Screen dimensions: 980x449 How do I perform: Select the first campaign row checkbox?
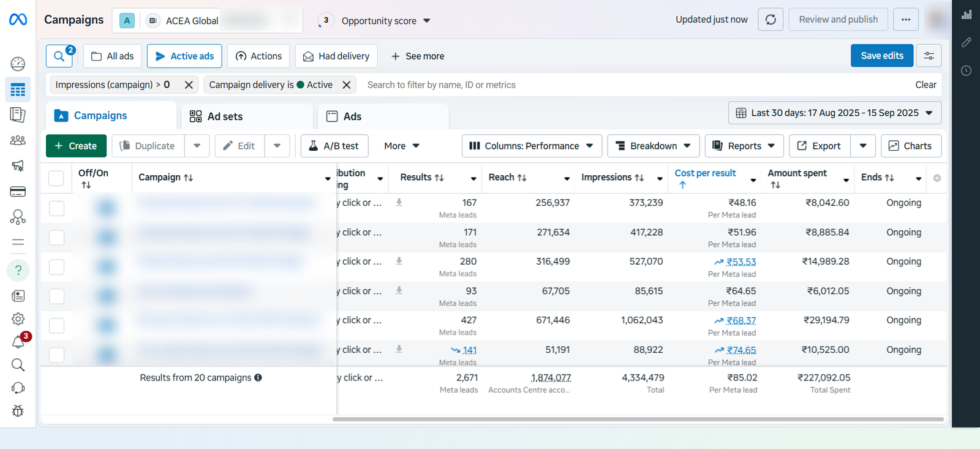[x=56, y=208]
